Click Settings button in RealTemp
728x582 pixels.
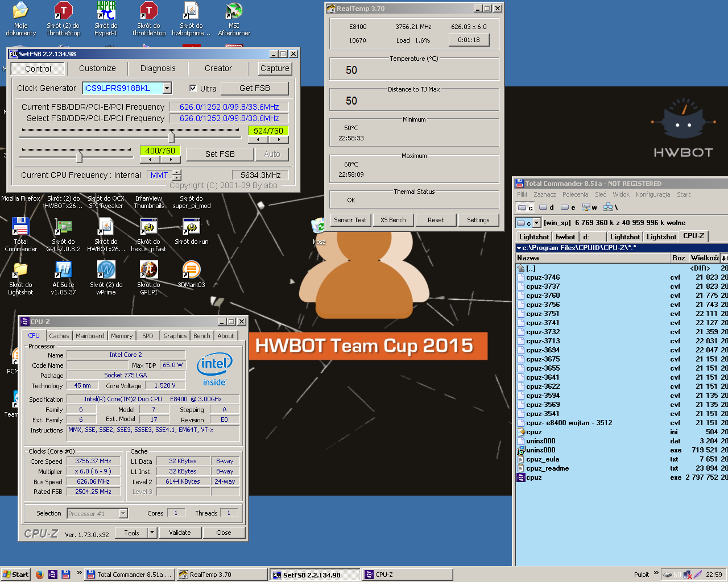[x=478, y=220]
